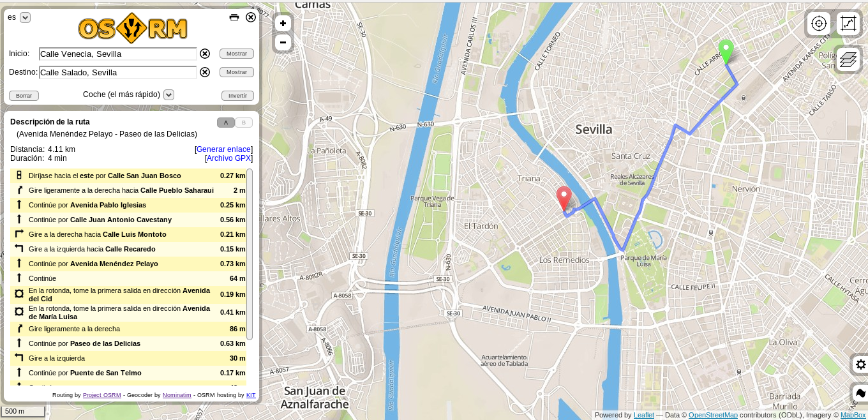Screen dimensions: 868x420
Task: Select the Calle Recaredo instruction row
Action: 128,249
